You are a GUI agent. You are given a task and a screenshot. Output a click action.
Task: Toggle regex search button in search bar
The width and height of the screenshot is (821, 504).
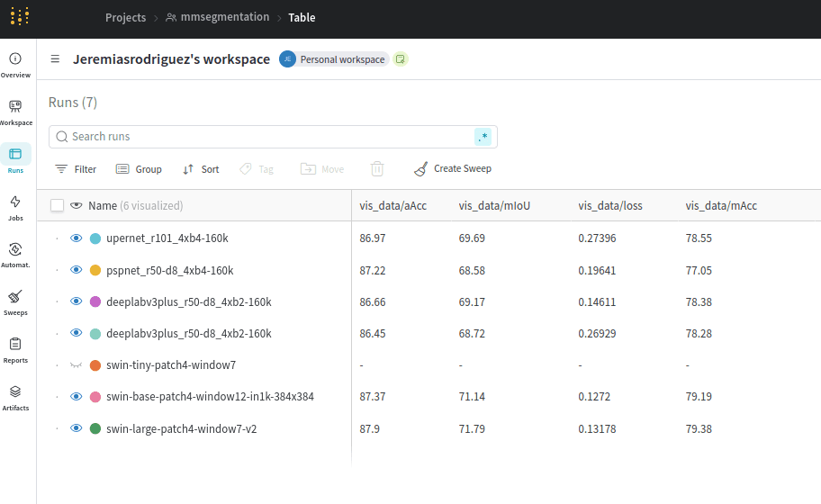483,137
